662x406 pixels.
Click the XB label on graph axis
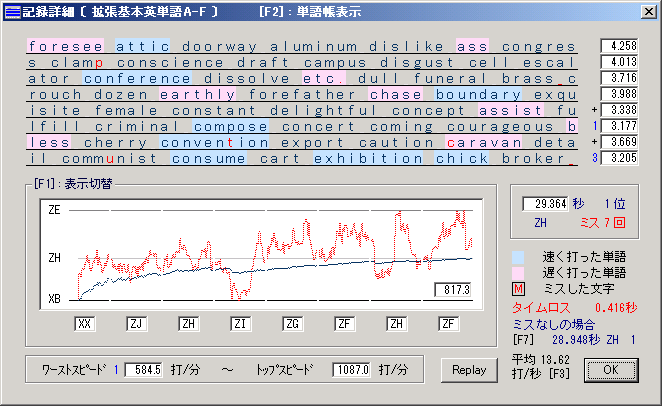pos(54,299)
